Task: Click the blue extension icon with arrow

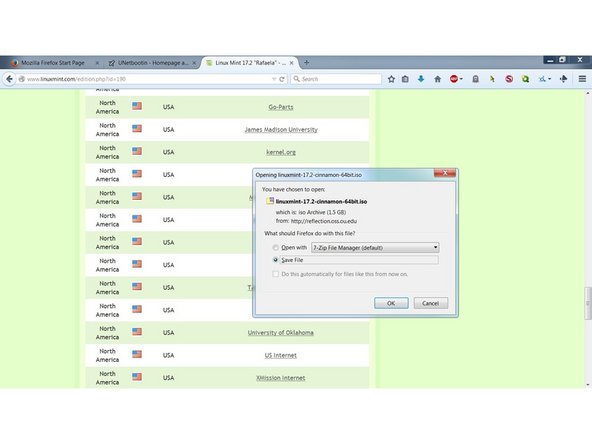Action: coord(543,79)
